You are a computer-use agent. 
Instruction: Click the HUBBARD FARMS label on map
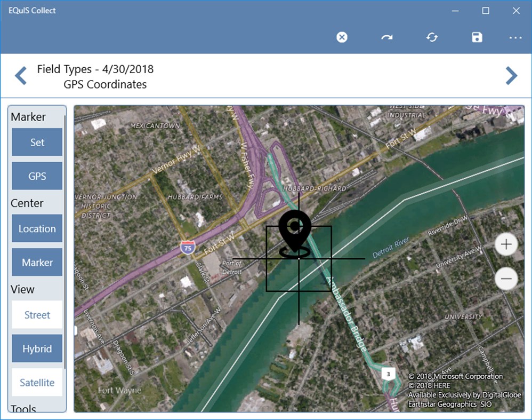click(195, 197)
